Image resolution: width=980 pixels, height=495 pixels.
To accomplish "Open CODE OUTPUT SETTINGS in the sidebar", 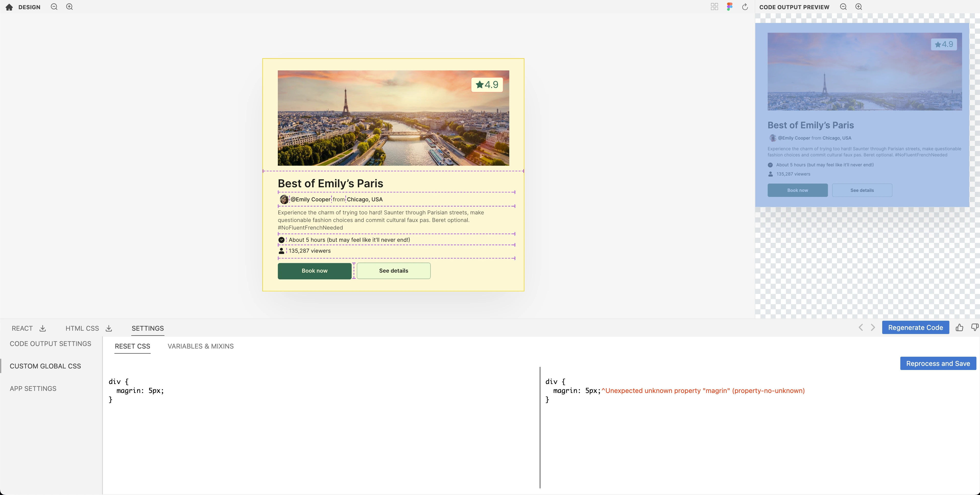I will pyautogui.click(x=51, y=344).
